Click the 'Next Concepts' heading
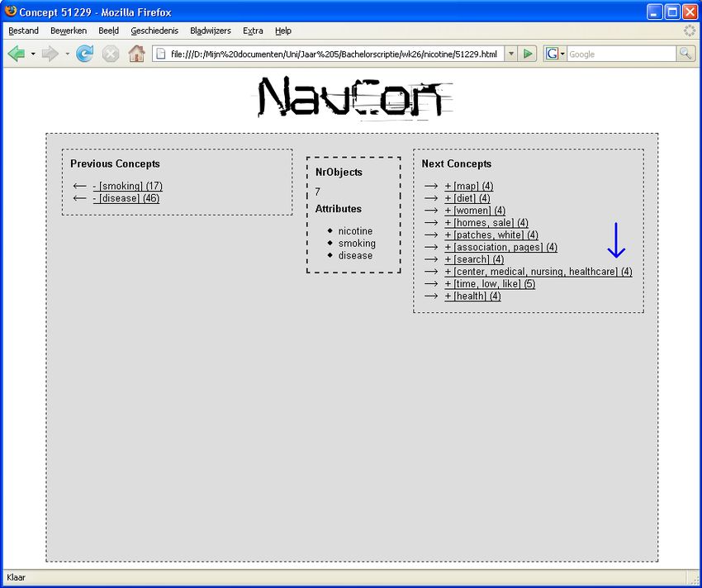Image resolution: width=702 pixels, height=588 pixels. coord(456,164)
